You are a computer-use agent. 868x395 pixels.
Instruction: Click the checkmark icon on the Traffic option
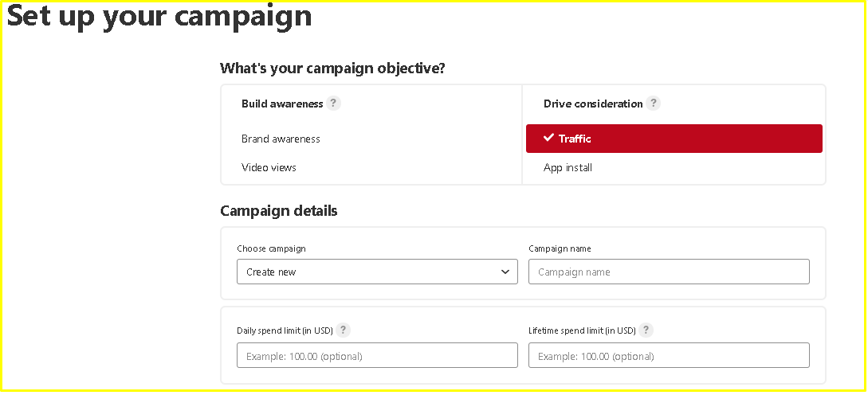[x=548, y=138]
